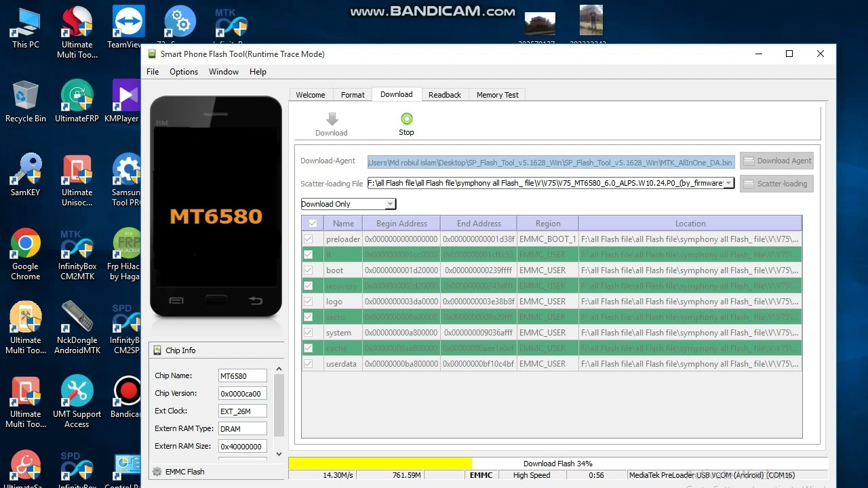Select the cache partition row name
The image size is (868, 488).
click(337, 348)
